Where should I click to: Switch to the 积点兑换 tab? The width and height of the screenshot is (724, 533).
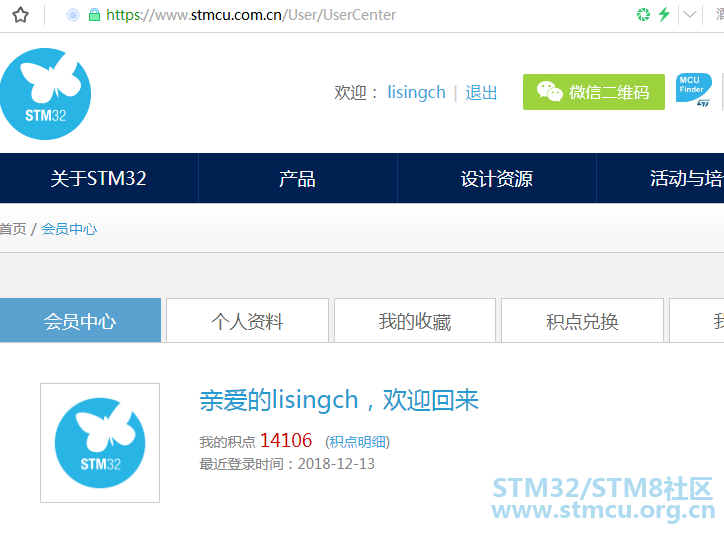tap(582, 321)
